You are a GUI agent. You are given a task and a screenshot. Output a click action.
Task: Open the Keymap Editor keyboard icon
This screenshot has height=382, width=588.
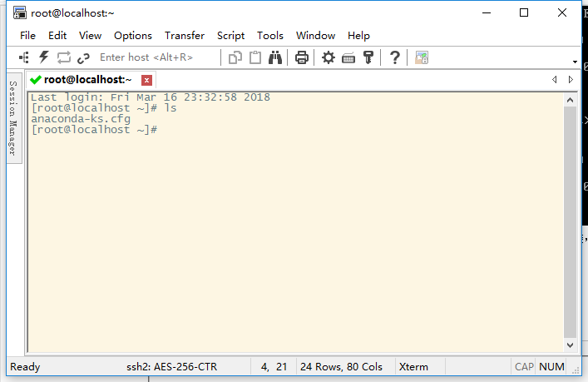click(348, 58)
